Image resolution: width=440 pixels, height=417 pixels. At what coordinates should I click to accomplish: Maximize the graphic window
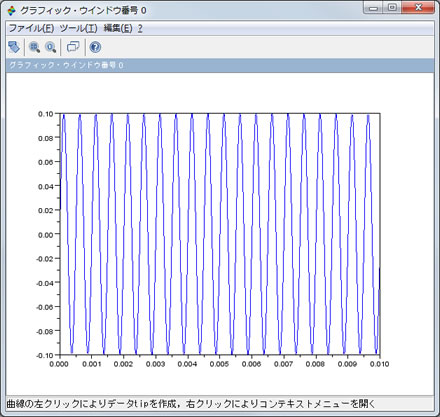(392, 8)
